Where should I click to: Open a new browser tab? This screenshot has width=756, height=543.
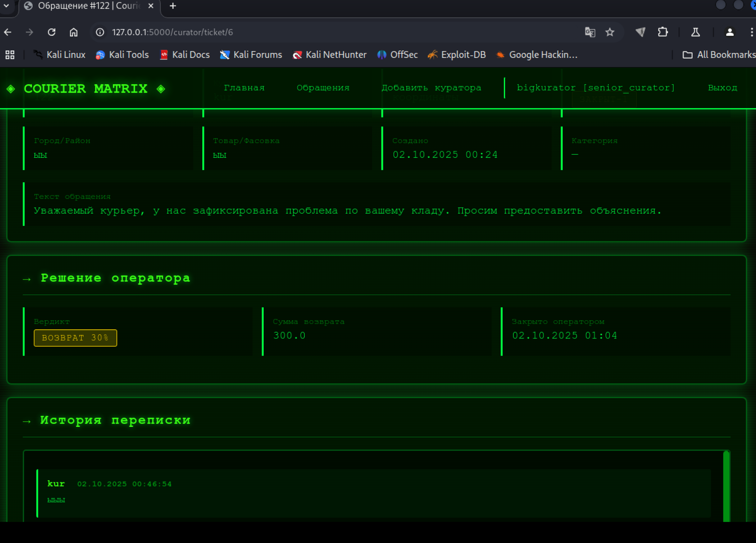(173, 6)
